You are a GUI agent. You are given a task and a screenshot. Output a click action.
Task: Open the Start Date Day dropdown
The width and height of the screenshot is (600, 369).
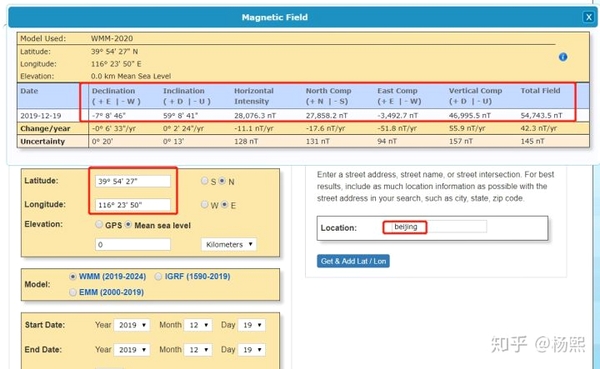(x=251, y=325)
